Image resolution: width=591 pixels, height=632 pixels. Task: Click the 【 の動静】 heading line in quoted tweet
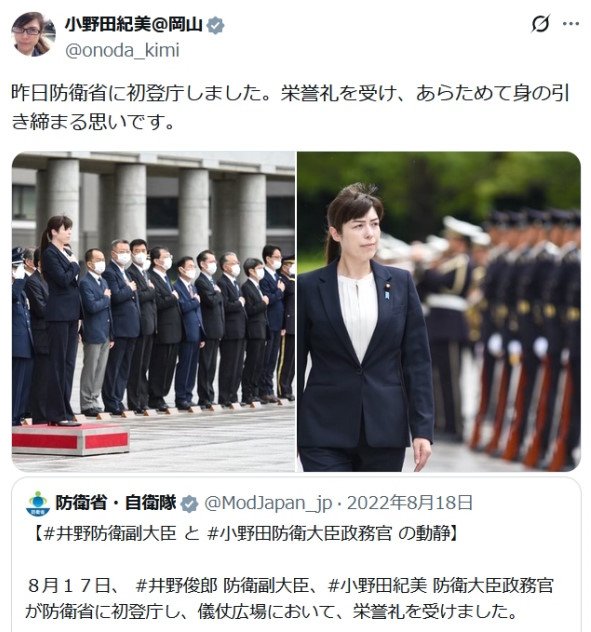click(245, 534)
